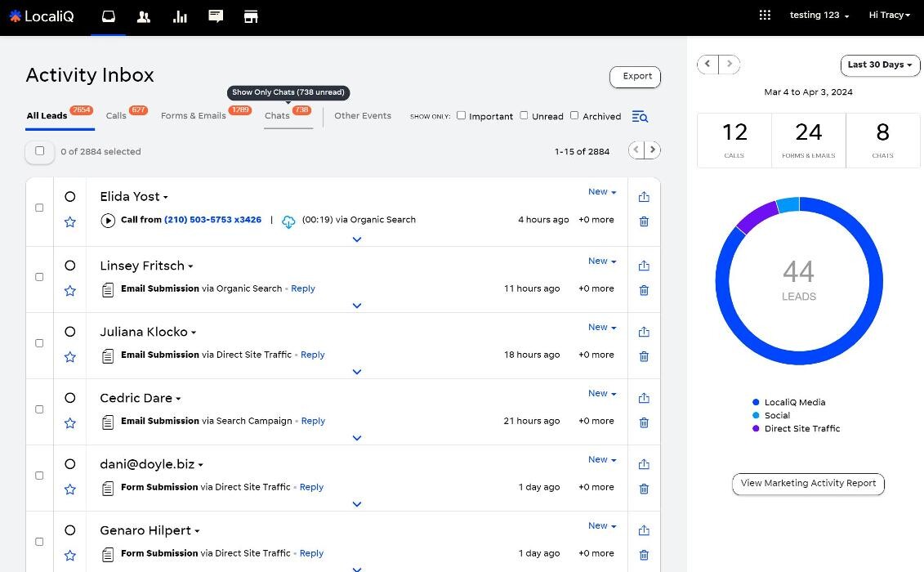Check the select-all leads checkbox

pyautogui.click(x=39, y=150)
